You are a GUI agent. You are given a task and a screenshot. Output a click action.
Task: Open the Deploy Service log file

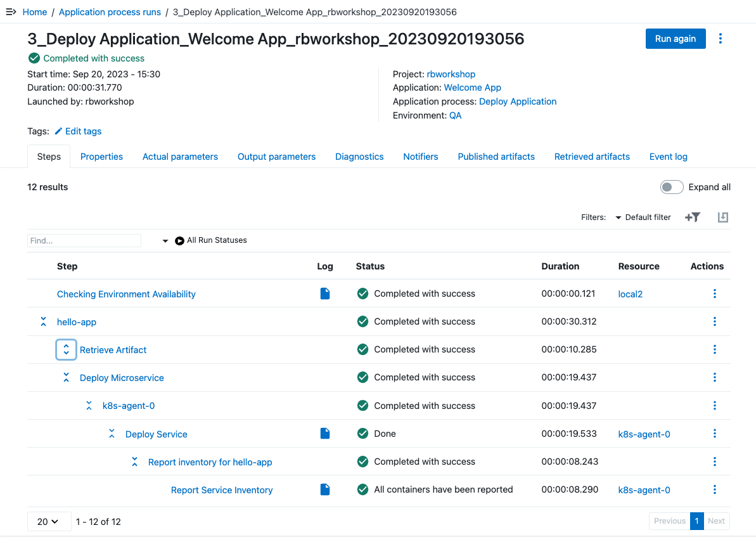[x=325, y=434]
